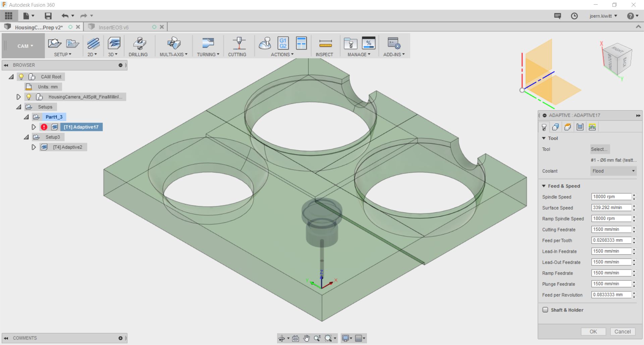
Task: Click the Inspect measure ruler icon
Action: click(x=325, y=43)
